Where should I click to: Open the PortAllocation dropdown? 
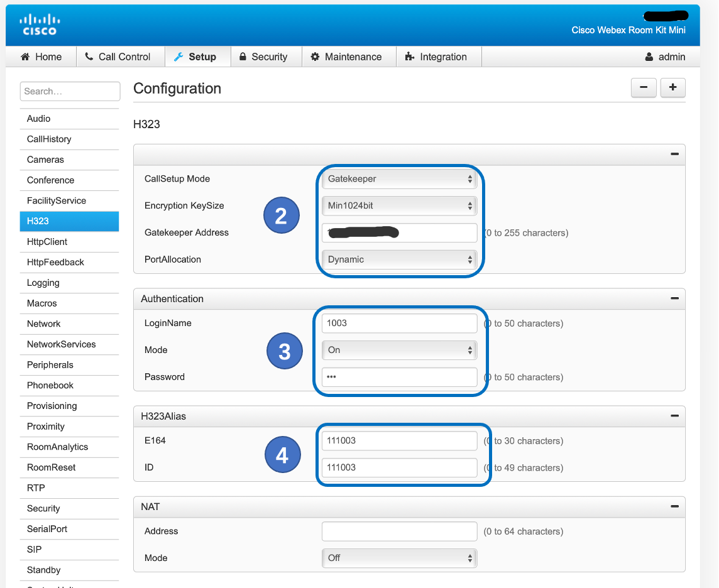(399, 259)
